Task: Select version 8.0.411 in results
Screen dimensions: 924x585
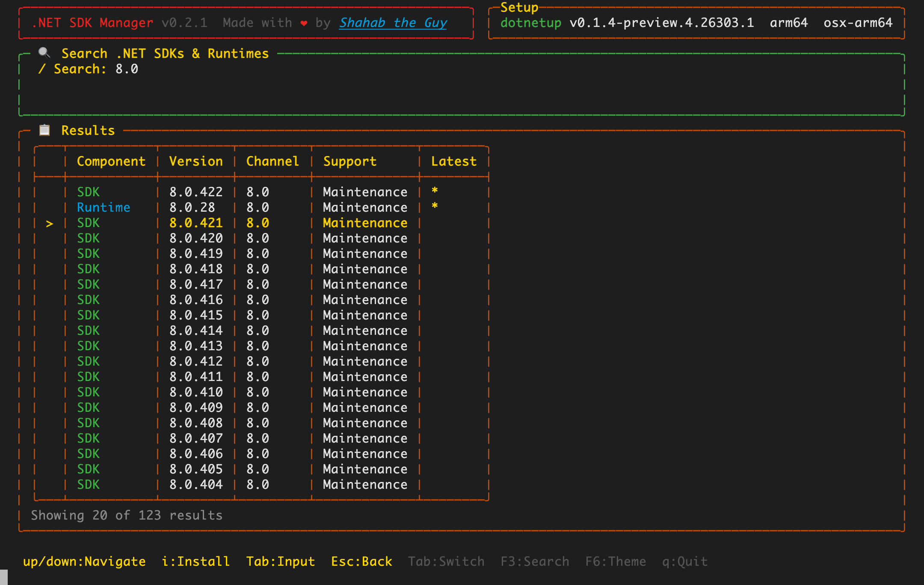Action: pos(196,377)
